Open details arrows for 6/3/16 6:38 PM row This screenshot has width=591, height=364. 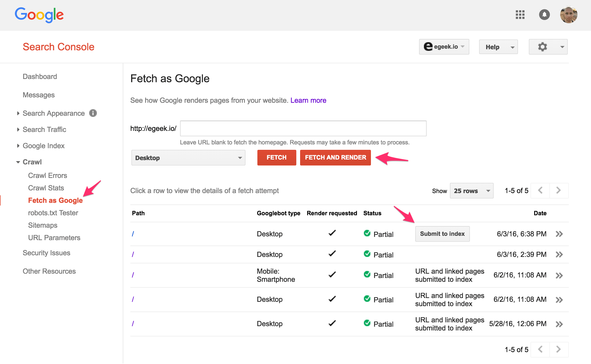(x=559, y=234)
